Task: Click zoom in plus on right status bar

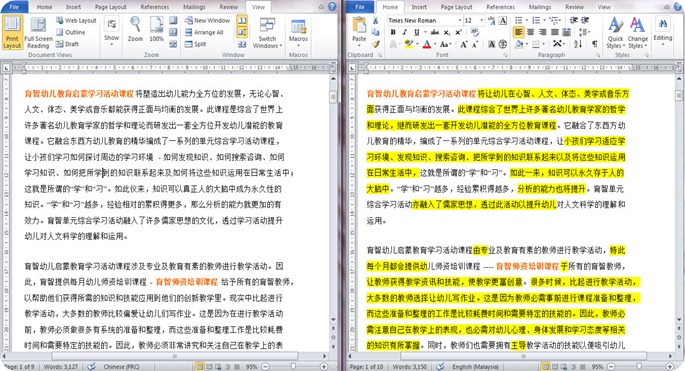Action: 669,367
